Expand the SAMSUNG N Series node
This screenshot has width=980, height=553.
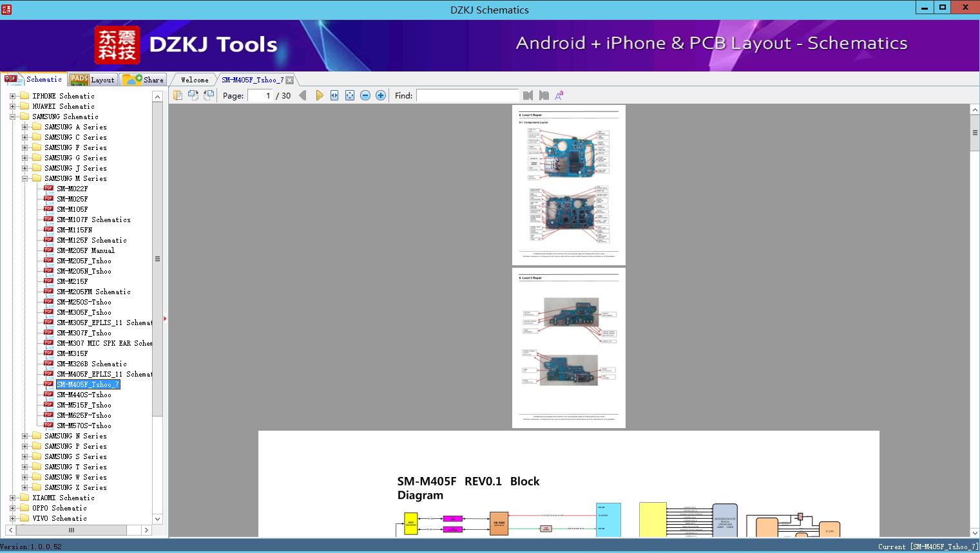pyautogui.click(x=24, y=436)
